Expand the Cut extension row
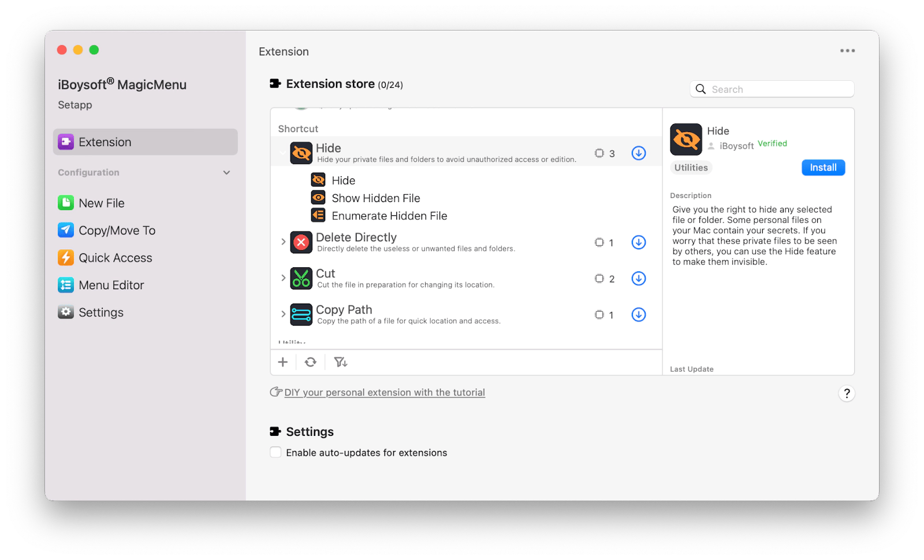924x560 pixels. point(283,278)
